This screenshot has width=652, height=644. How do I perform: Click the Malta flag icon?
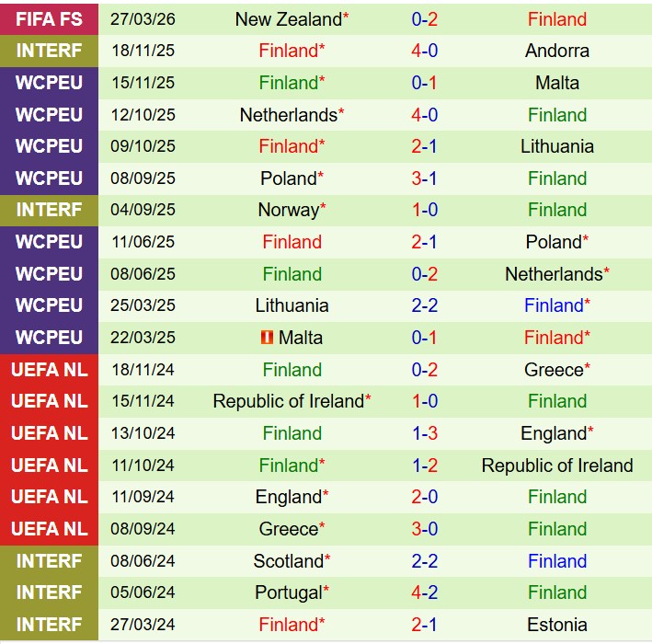click(x=267, y=338)
